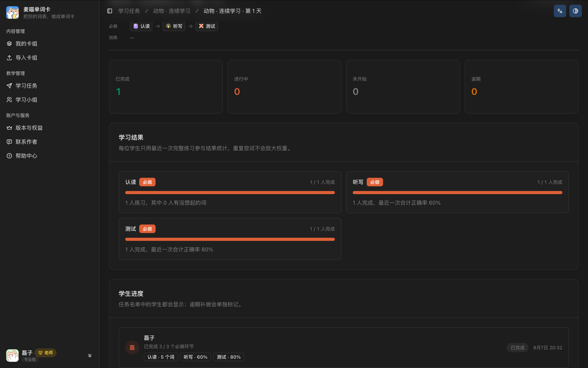Click the 认读 completion progress bar
The image size is (588, 368).
(x=230, y=193)
